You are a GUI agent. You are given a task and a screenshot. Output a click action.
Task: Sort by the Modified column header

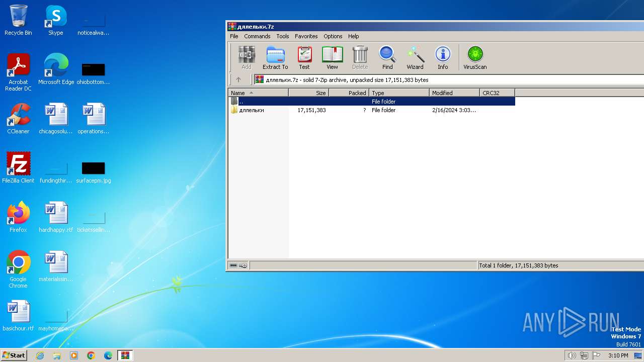click(x=455, y=93)
